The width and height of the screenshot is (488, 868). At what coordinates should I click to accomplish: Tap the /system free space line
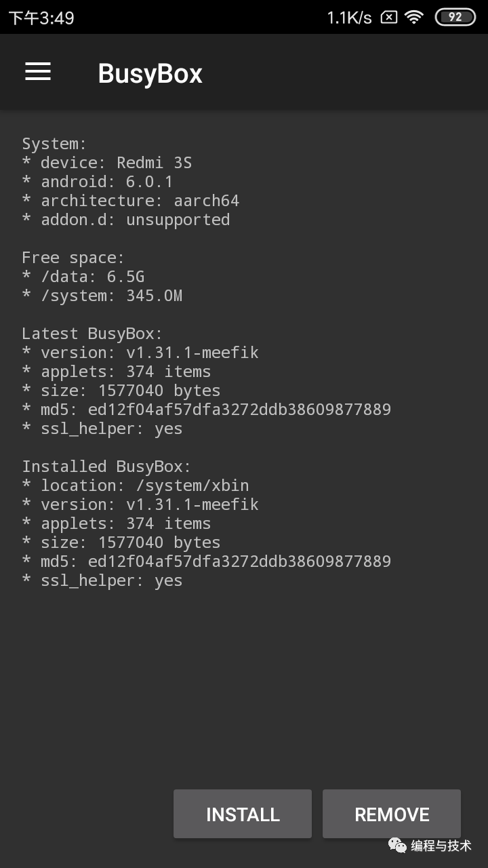(x=102, y=296)
